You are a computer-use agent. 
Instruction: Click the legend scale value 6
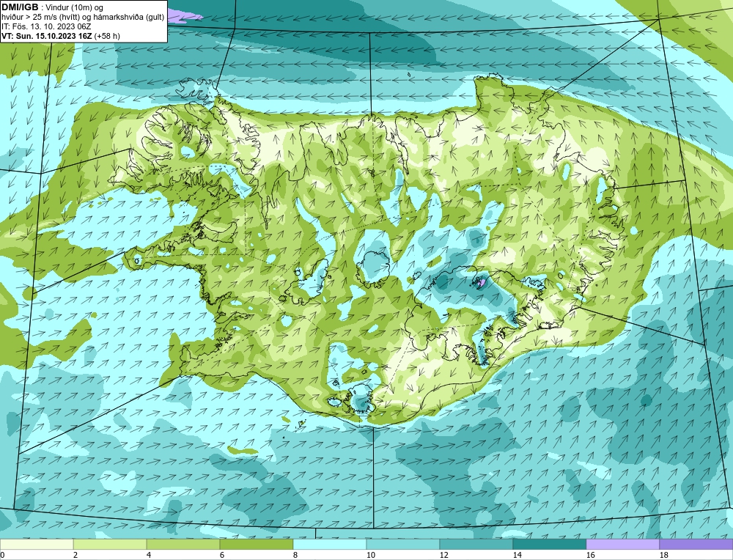pyautogui.click(x=222, y=555)
